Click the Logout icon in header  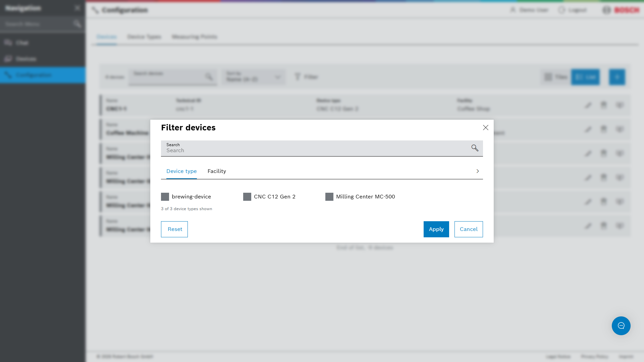tap(561, 10)
